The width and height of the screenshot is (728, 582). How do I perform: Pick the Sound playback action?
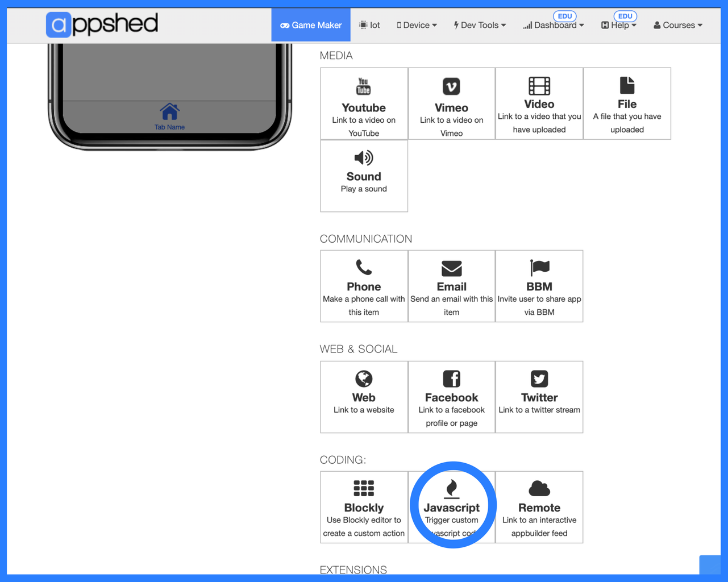[x=364, y=173]
